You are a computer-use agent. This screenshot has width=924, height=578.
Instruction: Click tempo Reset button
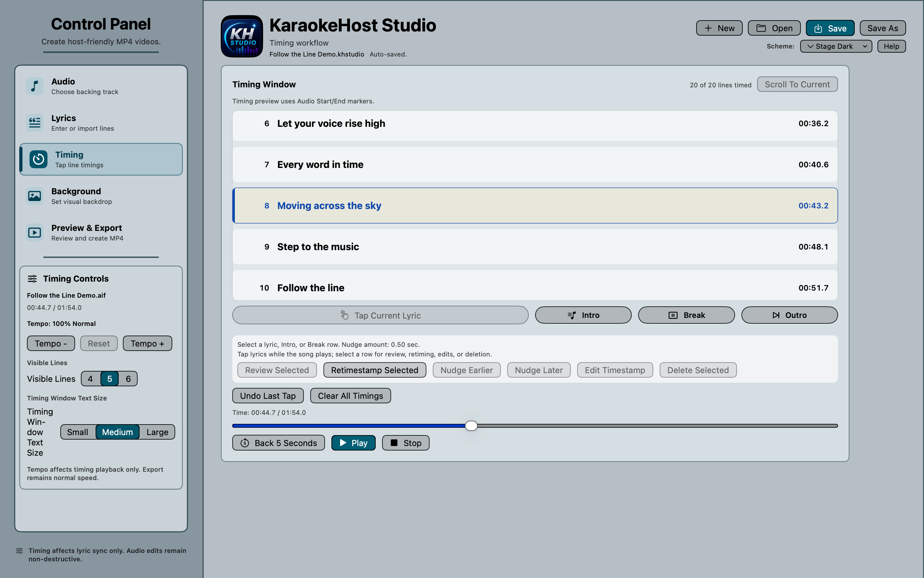99,343
